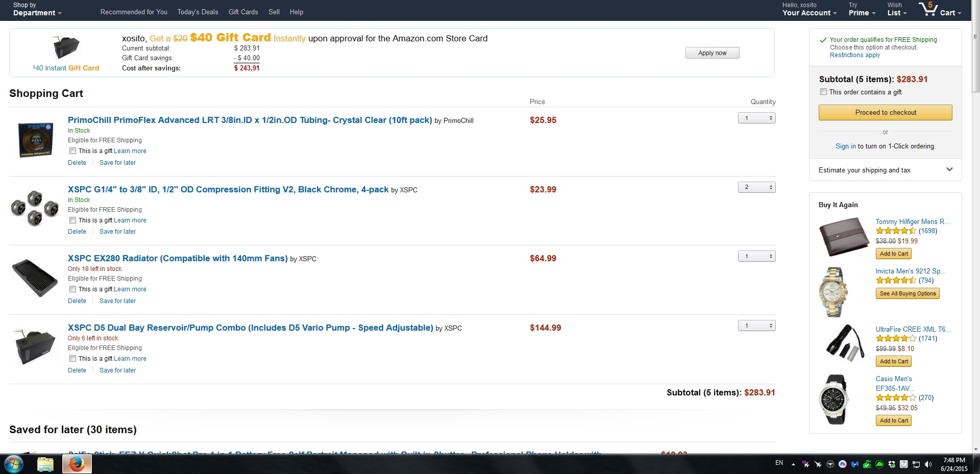Go to Gift Cards in top navigation
980x474 pixels.
[x=243, y=12]
